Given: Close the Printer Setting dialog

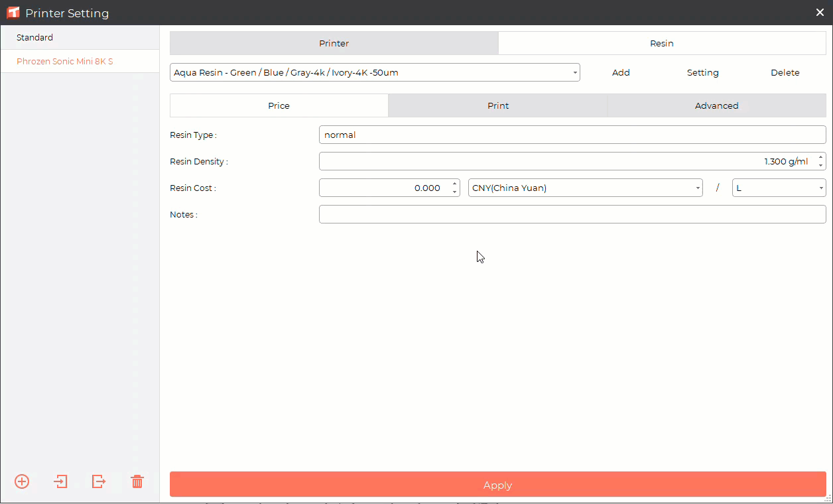Looking at the screenshot, I should coord(820,13).
